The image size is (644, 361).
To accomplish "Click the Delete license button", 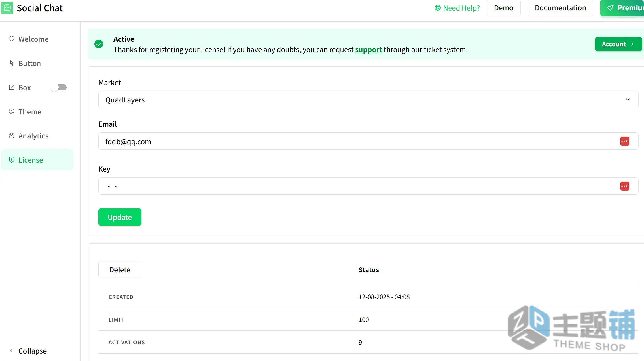I will 120,269.
